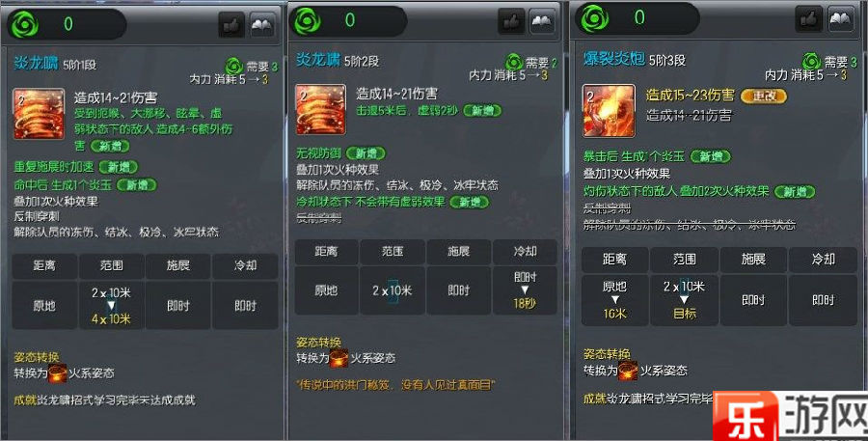The height and width of the screenshot is (441, 868).
Task: Click 新增 badge next to 无视防御
Action: point(366,152)
